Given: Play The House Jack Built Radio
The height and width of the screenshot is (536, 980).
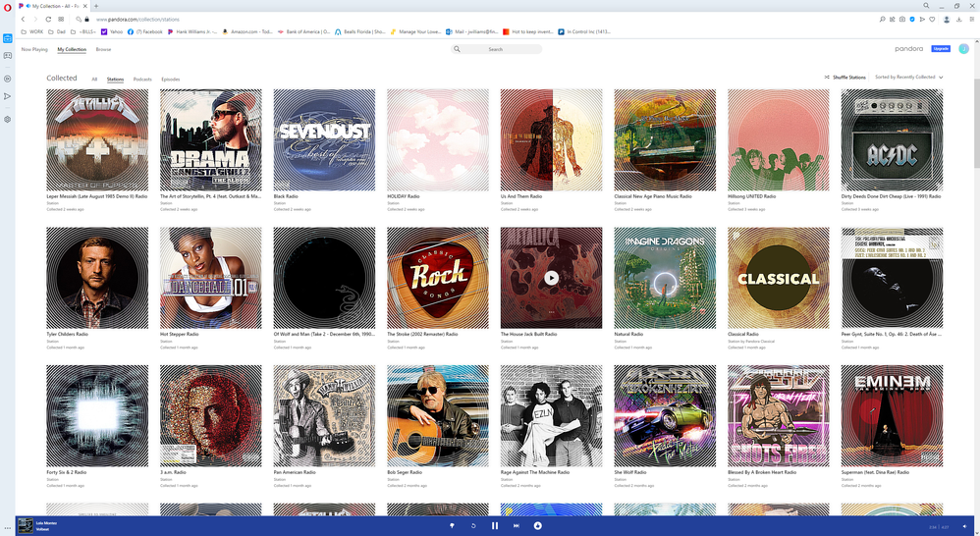Looking at the screenshot, I should pyautogui.click(x=551, y=278).
